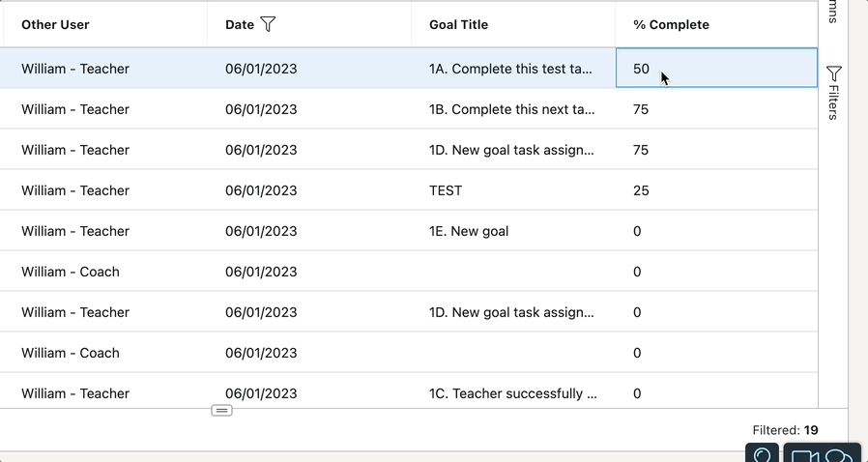Click the '1B. Complete this next ta...' cell
The height and width of the screenshot is (462, 868).
click(511, 109)
